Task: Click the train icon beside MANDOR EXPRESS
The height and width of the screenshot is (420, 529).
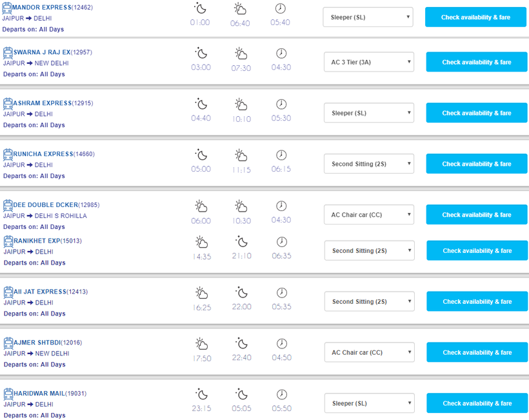Action: (x=7, y=8)
